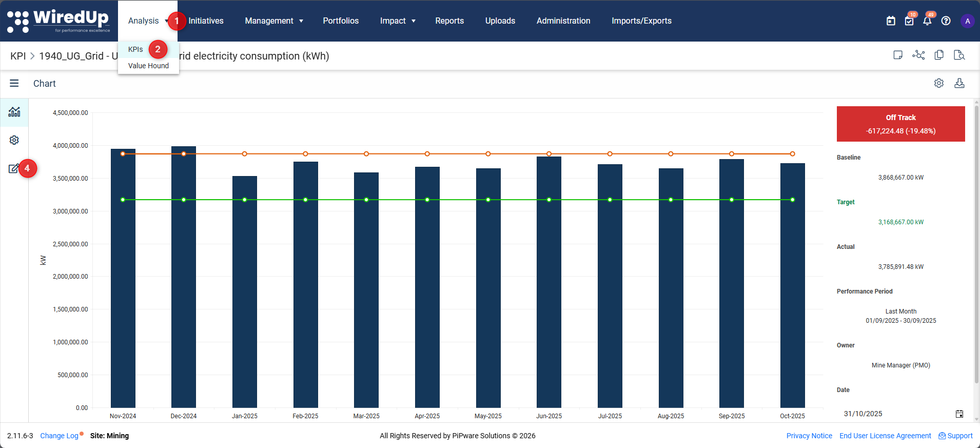
Task: Open the End User License Agreement link
Action: pyautogui.click(x=885, y=436)
